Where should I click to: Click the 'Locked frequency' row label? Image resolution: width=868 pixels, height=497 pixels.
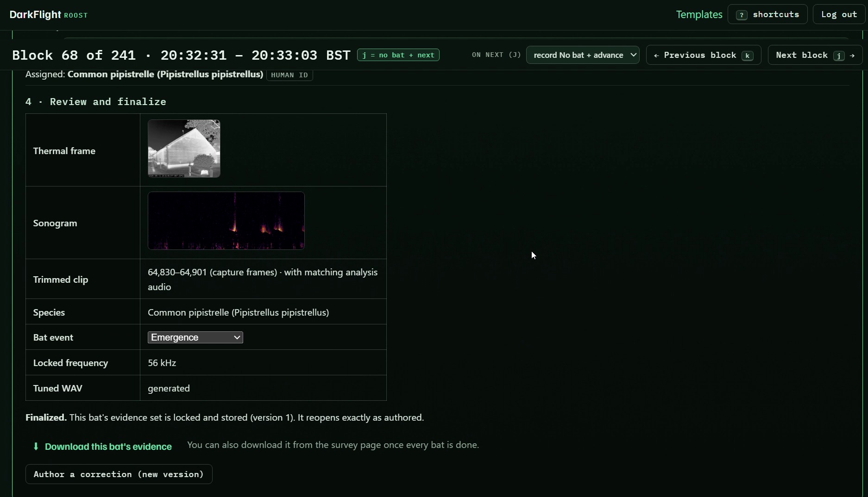pos(70,363)
